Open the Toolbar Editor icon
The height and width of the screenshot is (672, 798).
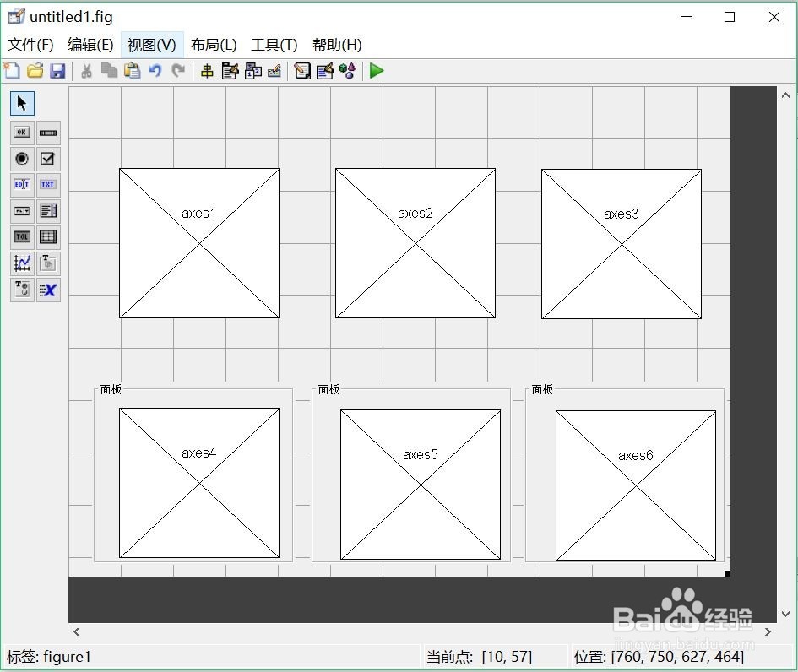click(274, 71)
